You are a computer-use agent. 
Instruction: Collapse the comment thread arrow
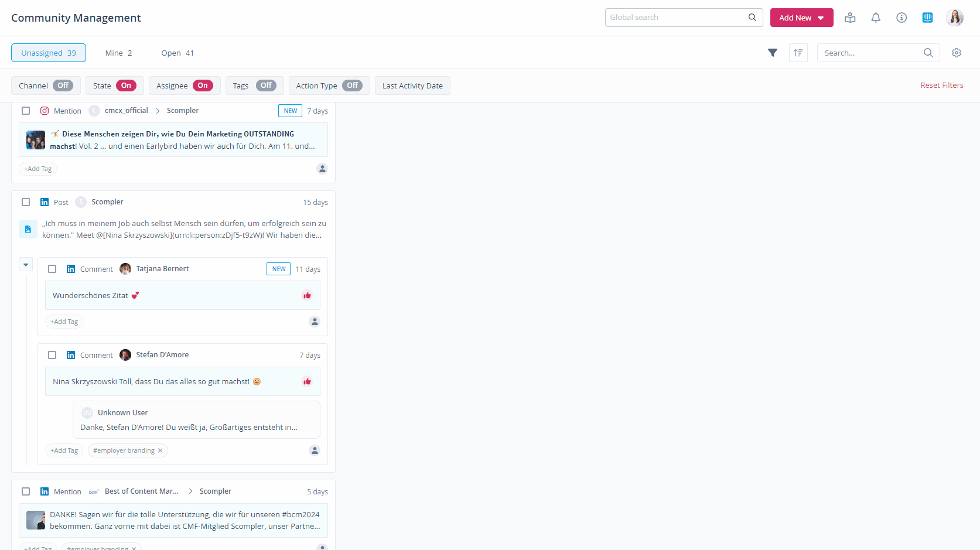(26, 265)
